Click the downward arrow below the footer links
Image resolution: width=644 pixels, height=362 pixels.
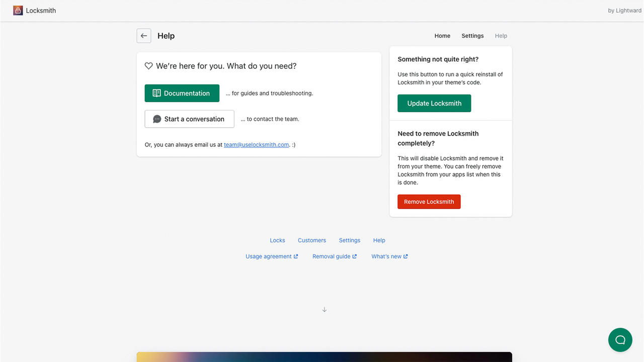click(324, 309)
